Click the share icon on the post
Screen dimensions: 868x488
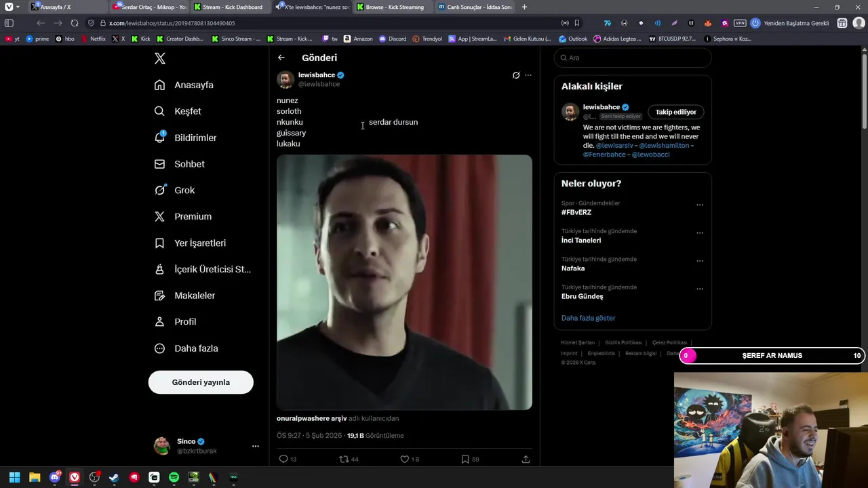coord(526,459)
